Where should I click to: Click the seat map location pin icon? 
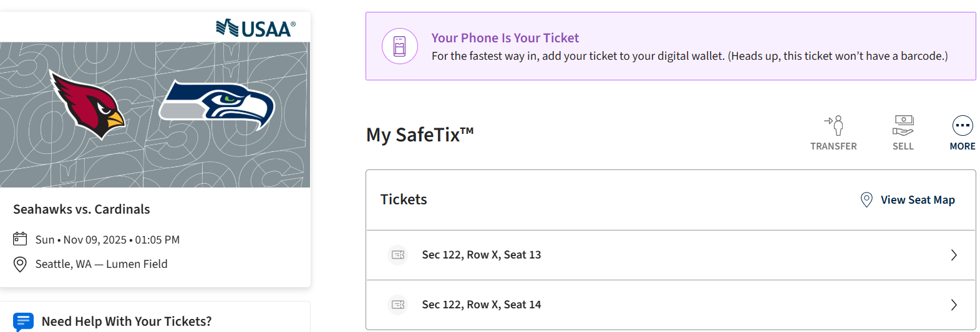[866, 200]
